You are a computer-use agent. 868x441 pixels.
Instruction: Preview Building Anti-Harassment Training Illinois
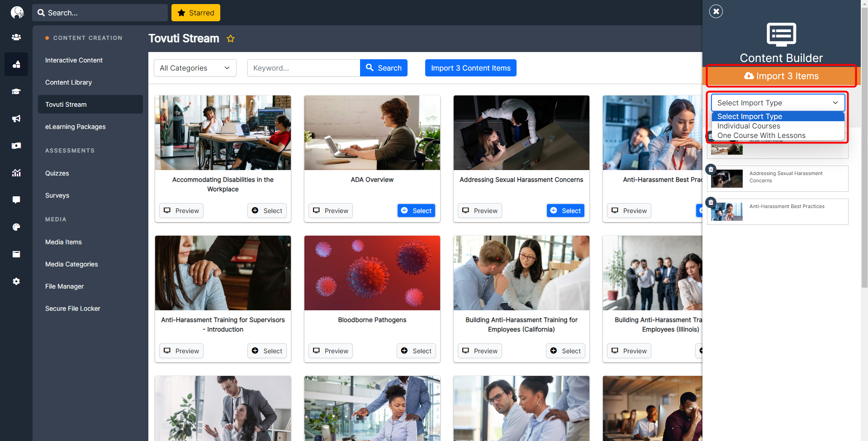point(629,351)
